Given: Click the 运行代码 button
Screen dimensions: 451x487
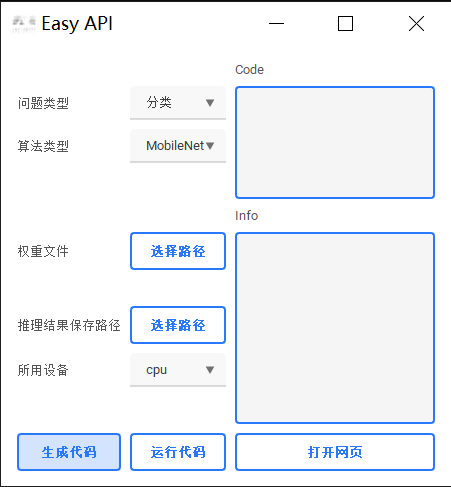Looking at the screenshot, I should [178, 452].
